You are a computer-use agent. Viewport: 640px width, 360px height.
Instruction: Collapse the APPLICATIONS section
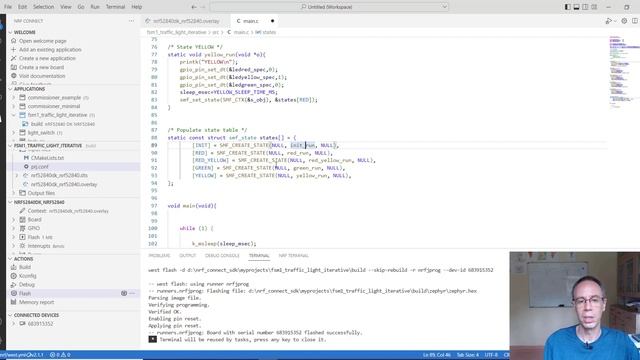tap(11, 89)
